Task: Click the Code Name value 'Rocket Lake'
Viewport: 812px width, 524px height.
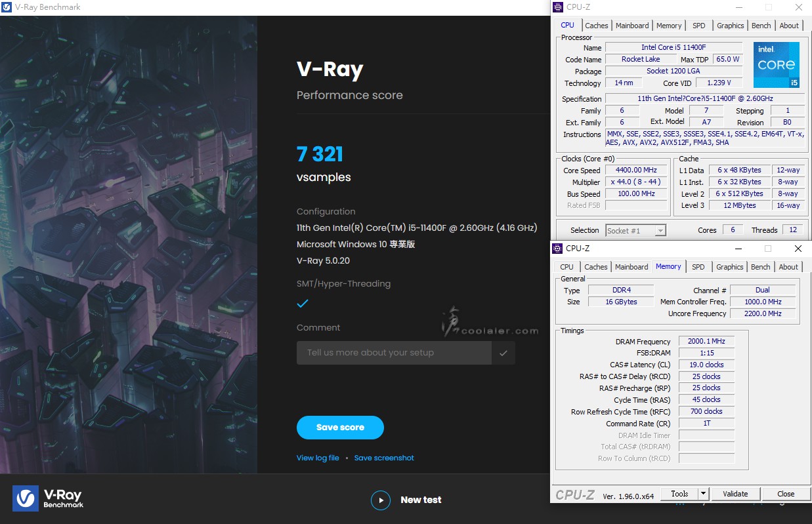Action: 641,60
